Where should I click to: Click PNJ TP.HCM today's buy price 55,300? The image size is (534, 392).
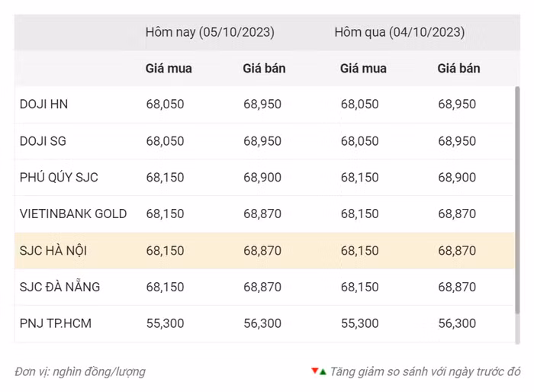[165, 324]
